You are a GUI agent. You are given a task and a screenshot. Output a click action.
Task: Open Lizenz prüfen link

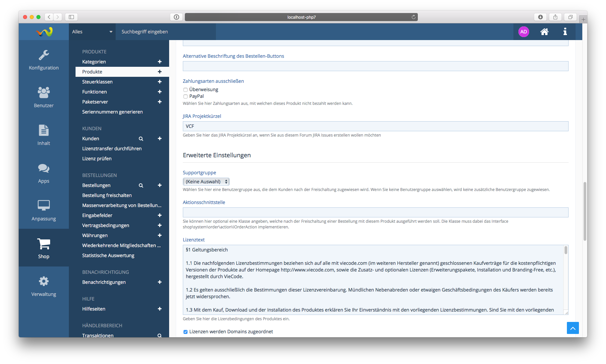97,159
